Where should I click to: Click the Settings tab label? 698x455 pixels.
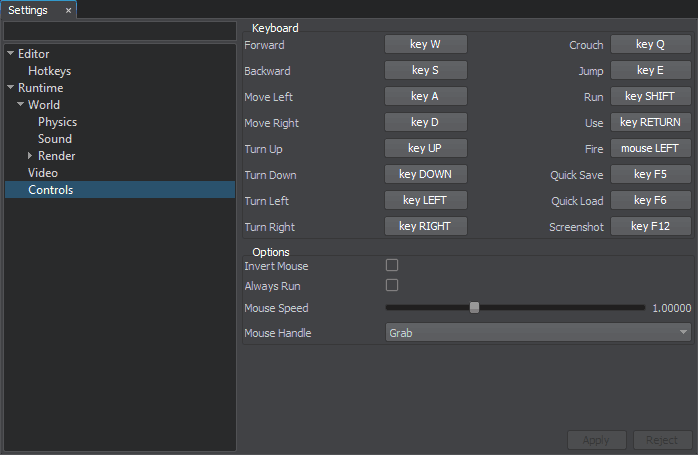(x=28, y=10)
